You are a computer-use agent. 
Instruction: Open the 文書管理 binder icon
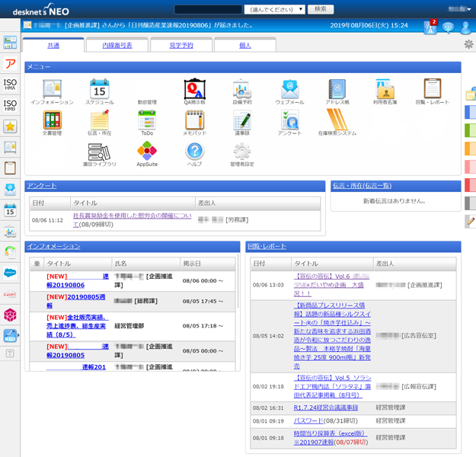(x=53, y=120)
